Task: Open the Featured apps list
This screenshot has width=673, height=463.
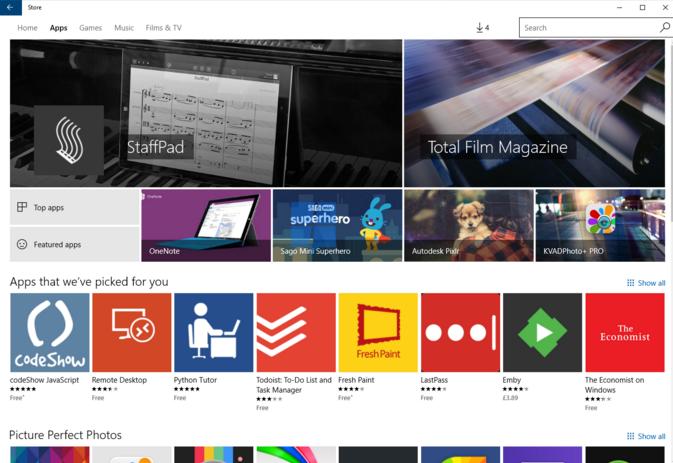Action: click(x=75, y=244)
